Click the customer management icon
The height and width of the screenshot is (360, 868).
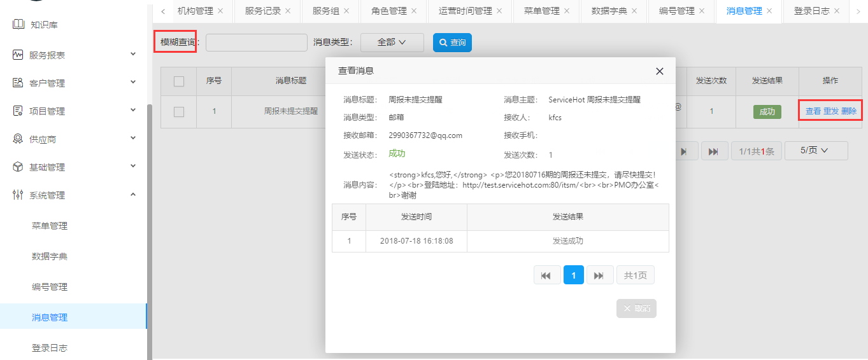[x=18, y=83]
